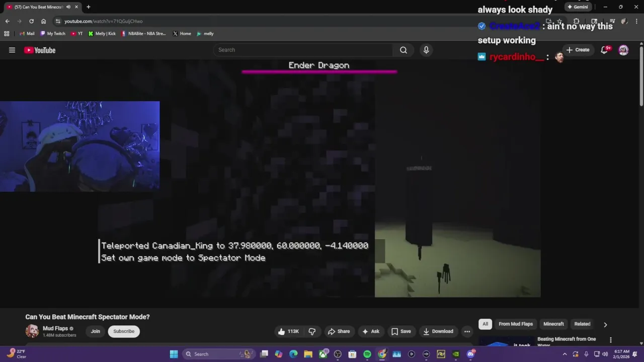
Task: Open the YouTube account avatar menu
Action: tap(623, 50)
